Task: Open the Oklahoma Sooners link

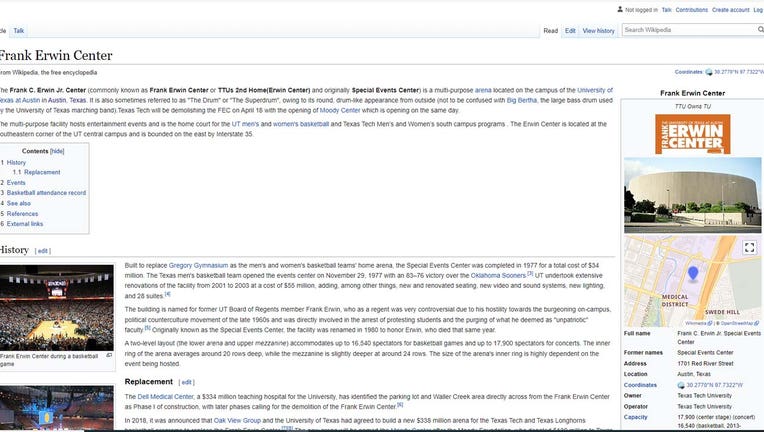Action: (x=498, y=276)
